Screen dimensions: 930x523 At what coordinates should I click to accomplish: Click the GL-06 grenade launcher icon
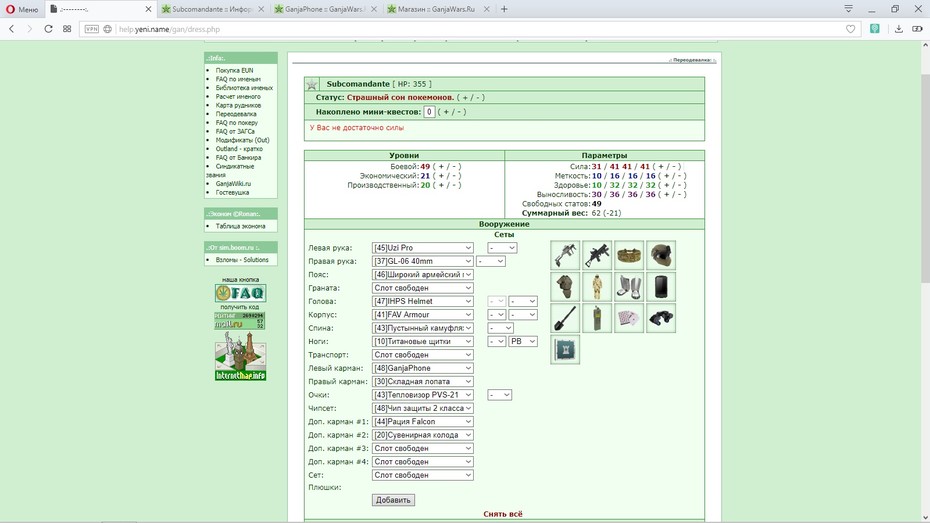597,256
